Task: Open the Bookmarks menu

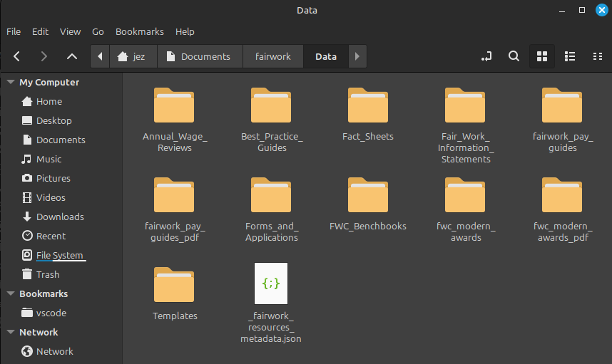Action: [139, 31]
